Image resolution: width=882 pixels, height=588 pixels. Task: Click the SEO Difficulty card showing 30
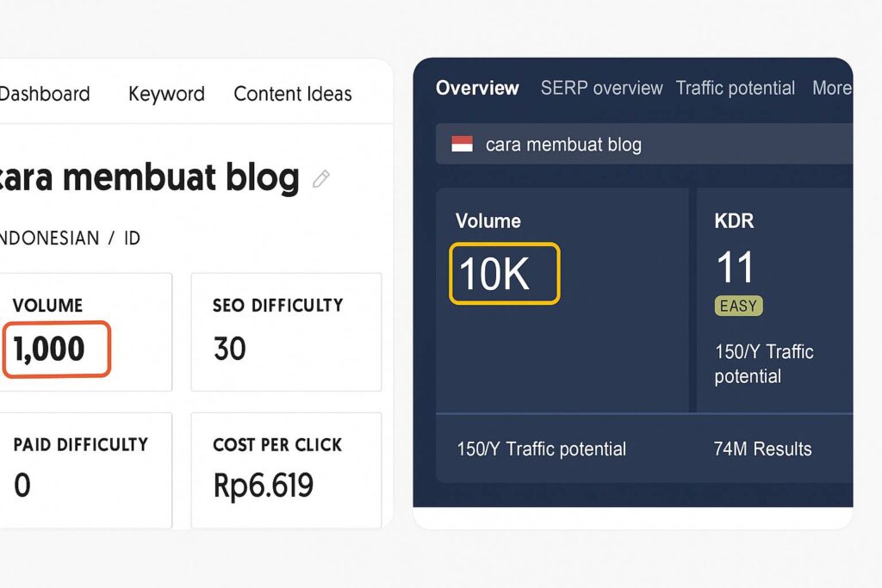pyautogui.click(x=286, y=331)
